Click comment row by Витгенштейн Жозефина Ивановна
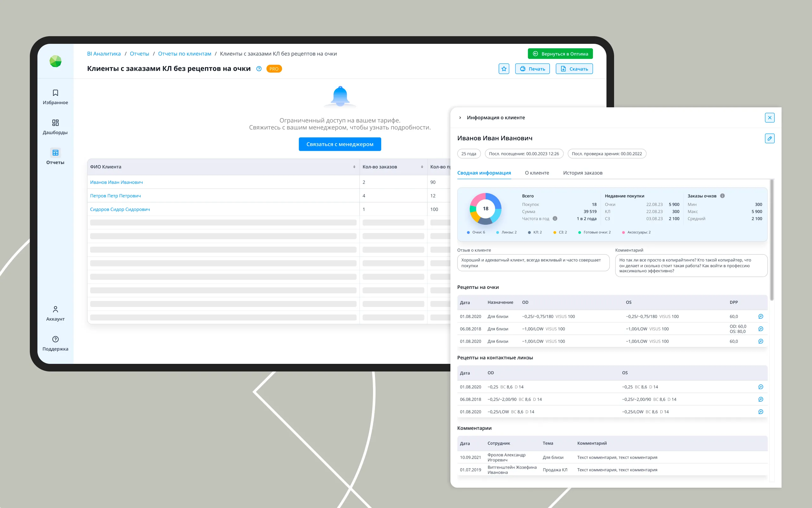 point(612,470)
